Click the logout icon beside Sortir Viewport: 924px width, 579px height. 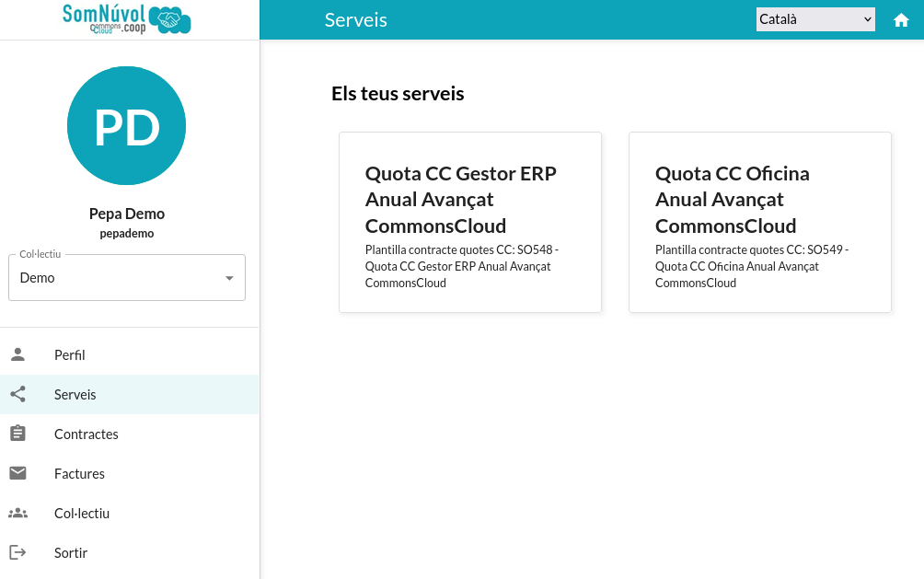point(17,552)
